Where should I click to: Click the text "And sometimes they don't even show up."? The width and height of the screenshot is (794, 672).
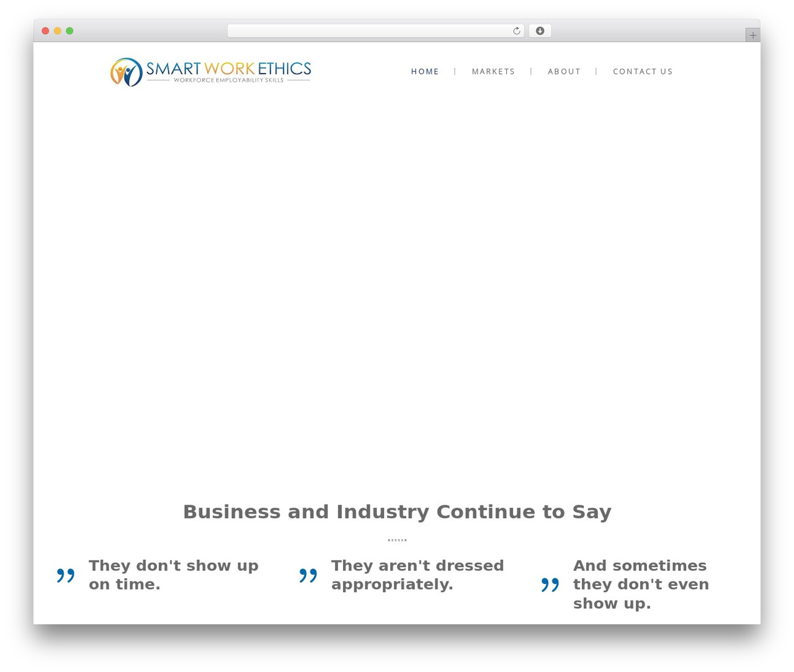[641, 584]
